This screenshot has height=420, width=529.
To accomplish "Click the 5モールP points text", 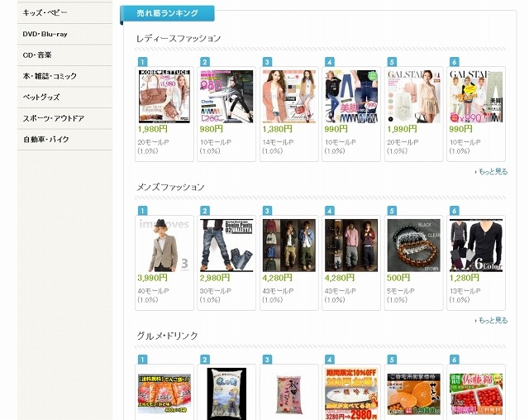I will [x=401, y=291].
